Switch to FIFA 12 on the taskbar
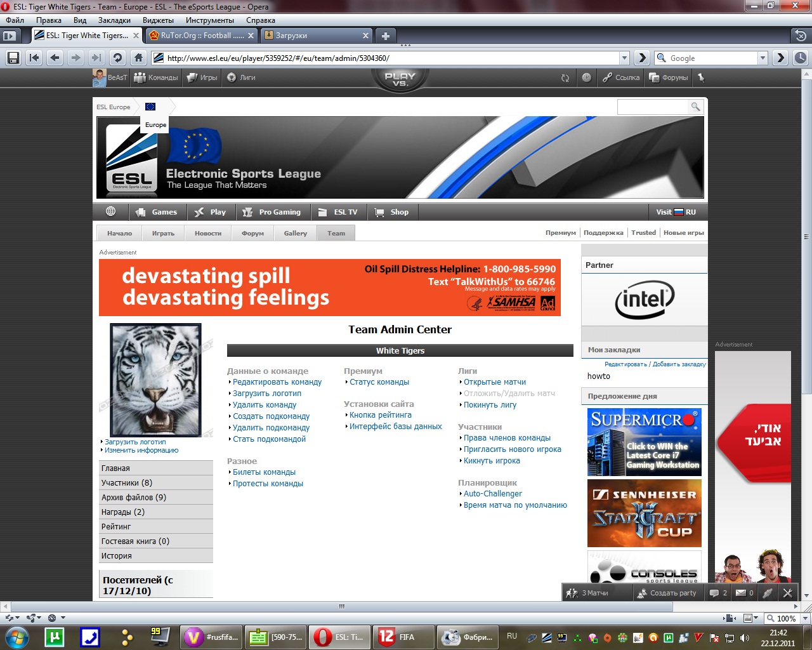 404,637
